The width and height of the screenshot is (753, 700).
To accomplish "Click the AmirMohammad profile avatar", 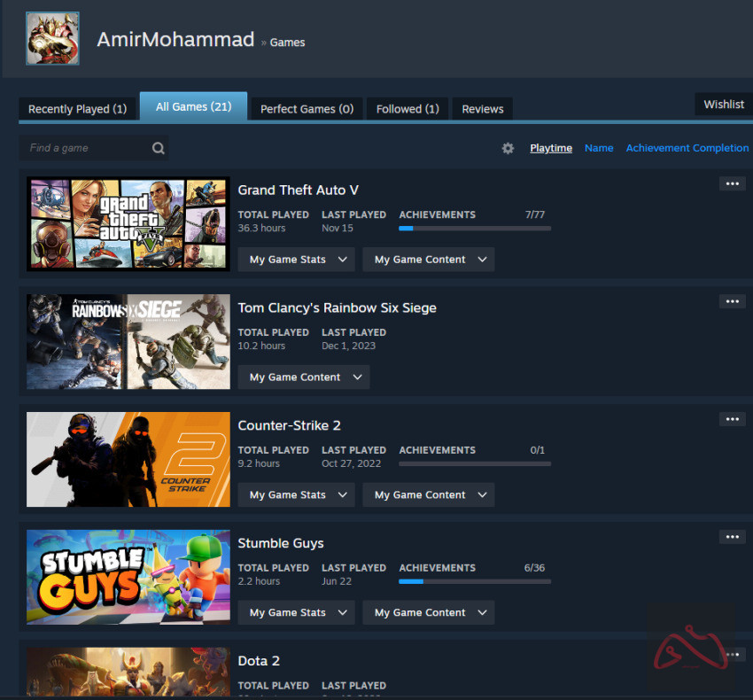I will click(52, 38).
